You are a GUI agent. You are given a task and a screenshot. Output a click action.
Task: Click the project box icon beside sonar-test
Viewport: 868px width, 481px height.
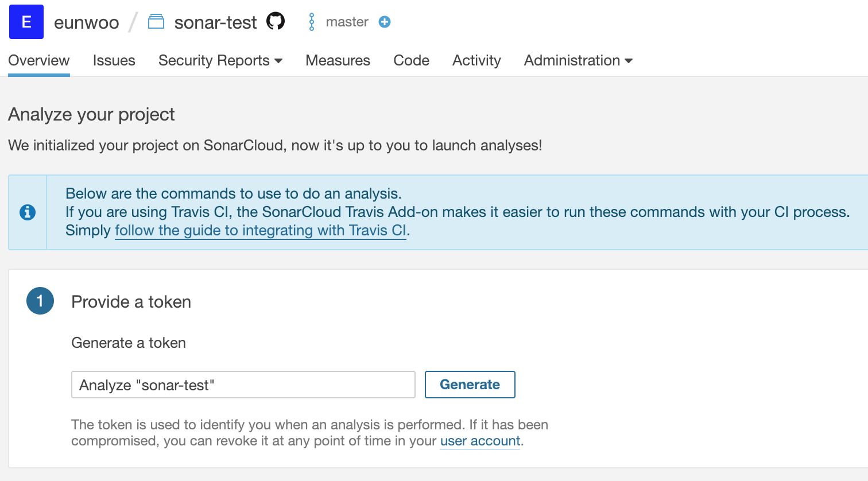[156, 22]
